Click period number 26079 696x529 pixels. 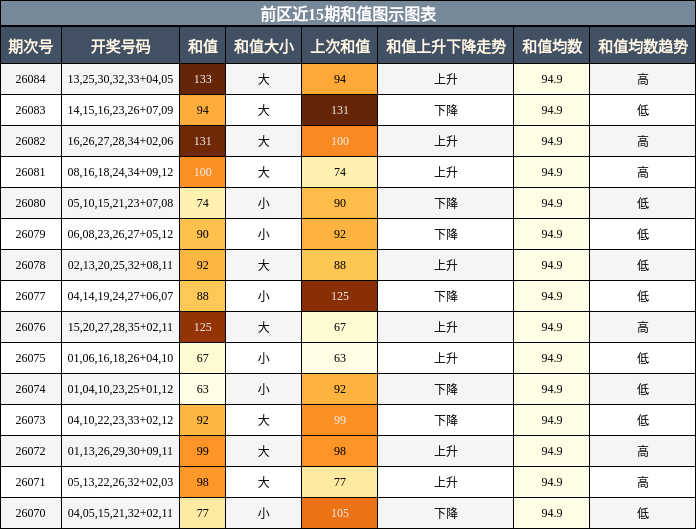pyautogui.click(x=31, y=234)
